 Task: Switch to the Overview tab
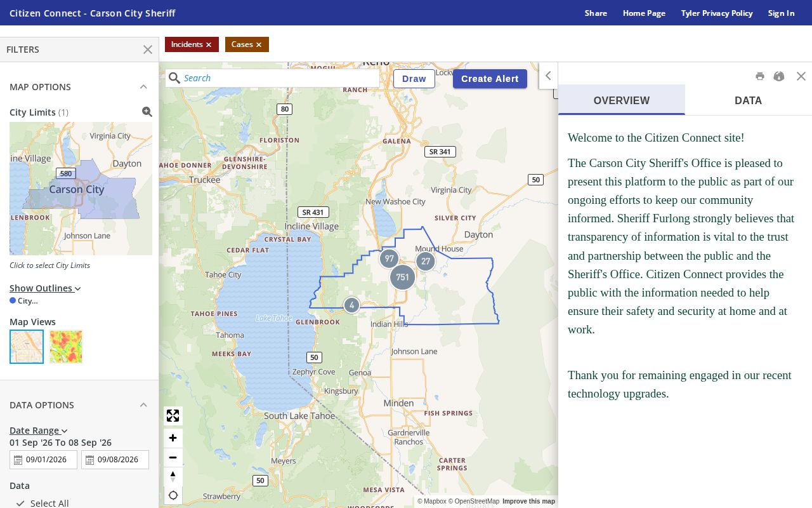pos(622,100)
